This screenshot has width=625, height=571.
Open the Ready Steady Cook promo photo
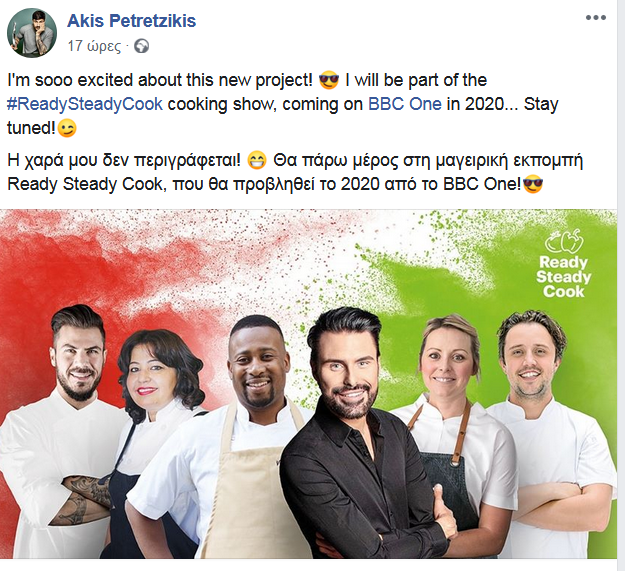click(x=309, y=384)
